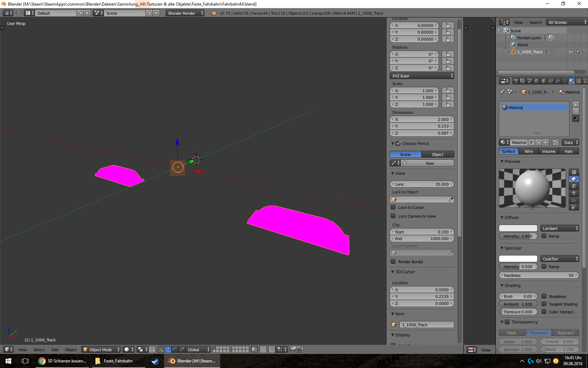Viewport: 588px width, 368px height.
Task: Open the Blender Render engine dropdown
Action: coord(185,13)
